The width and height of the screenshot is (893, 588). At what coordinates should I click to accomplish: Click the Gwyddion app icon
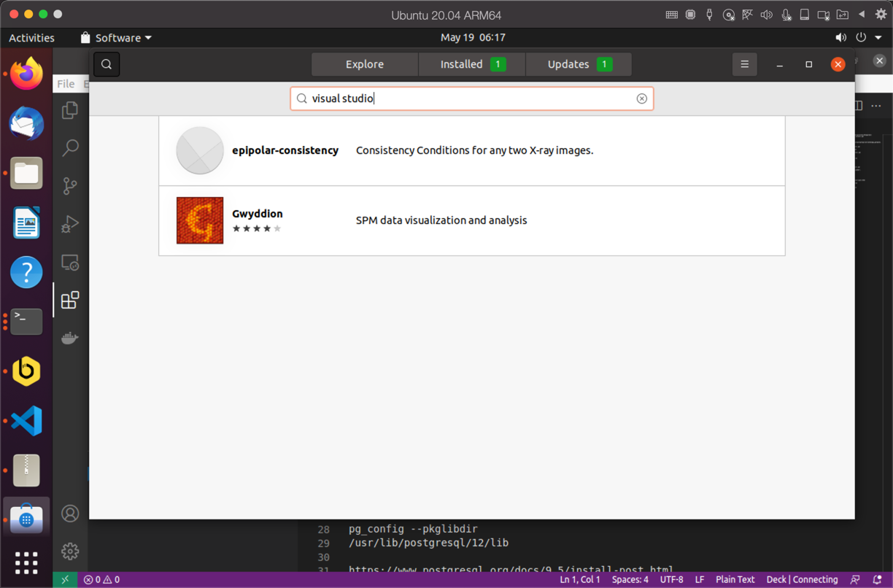(x=200, y=220)
